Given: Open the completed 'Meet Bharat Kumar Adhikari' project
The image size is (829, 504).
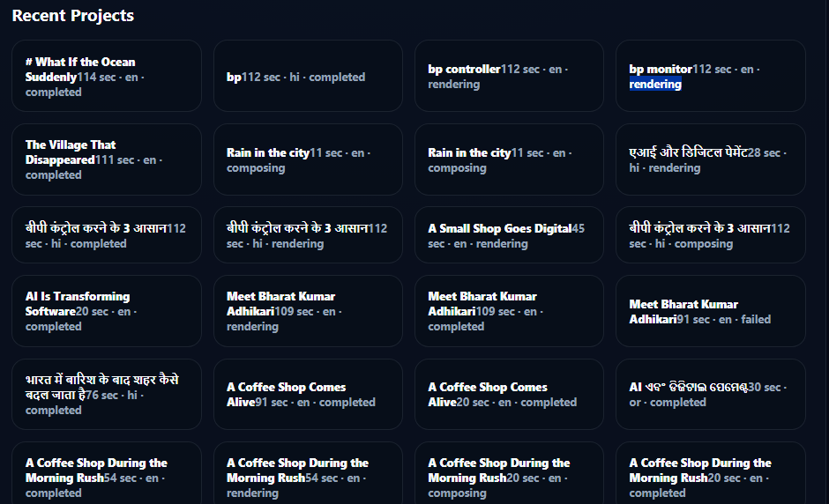Looking at the screenshot, I should click(x=509, y=311).
